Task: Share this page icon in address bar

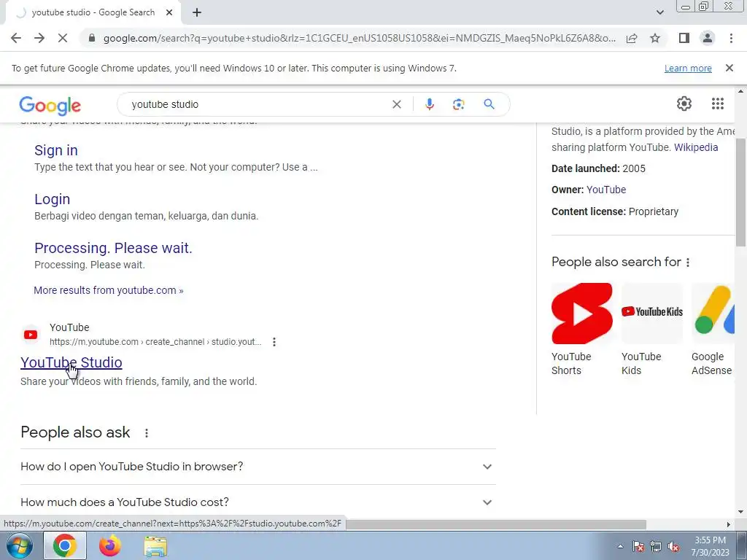Action: click(632, 38)
